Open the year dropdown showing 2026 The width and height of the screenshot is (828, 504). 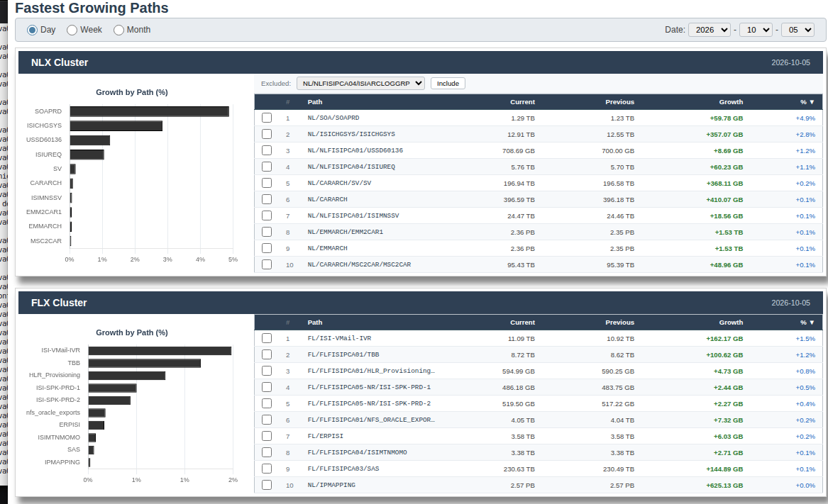[x=710, y=30]
